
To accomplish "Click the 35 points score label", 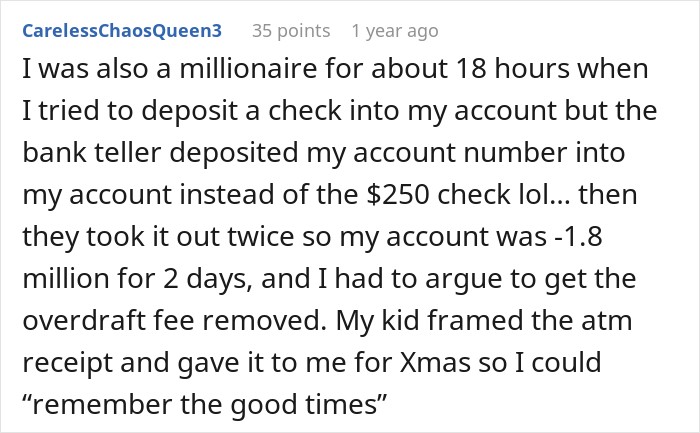I will (291, 31).
